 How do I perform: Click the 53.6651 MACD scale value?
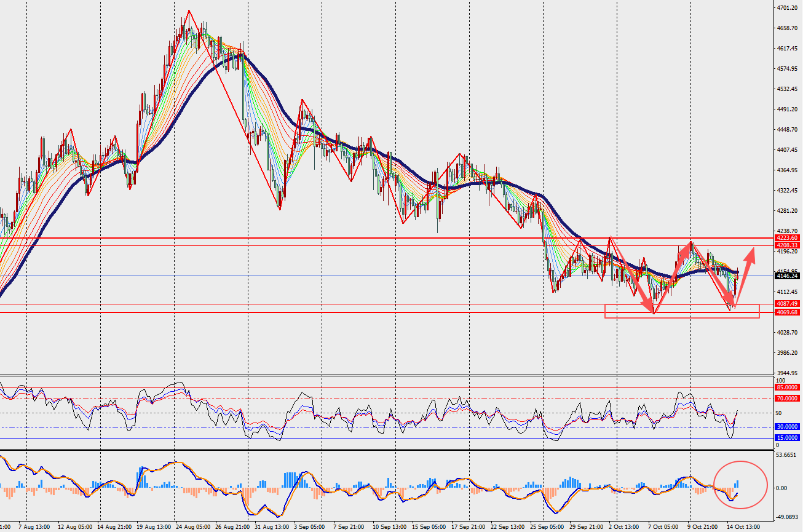point(788,456)
